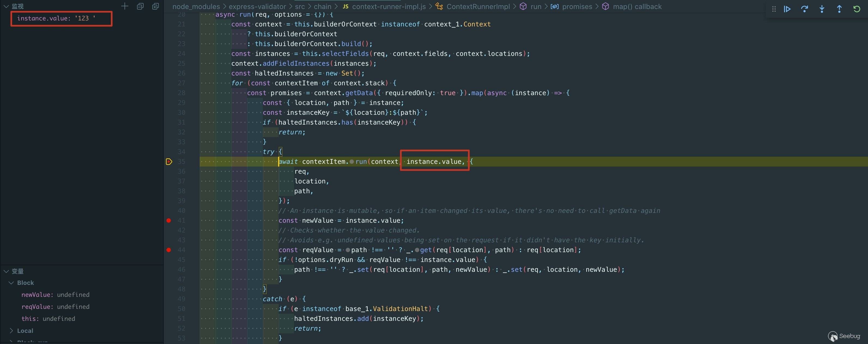The image size is (868, 344).
Task: Continue debugging with the Continue icon
Action: coord(787,9)
